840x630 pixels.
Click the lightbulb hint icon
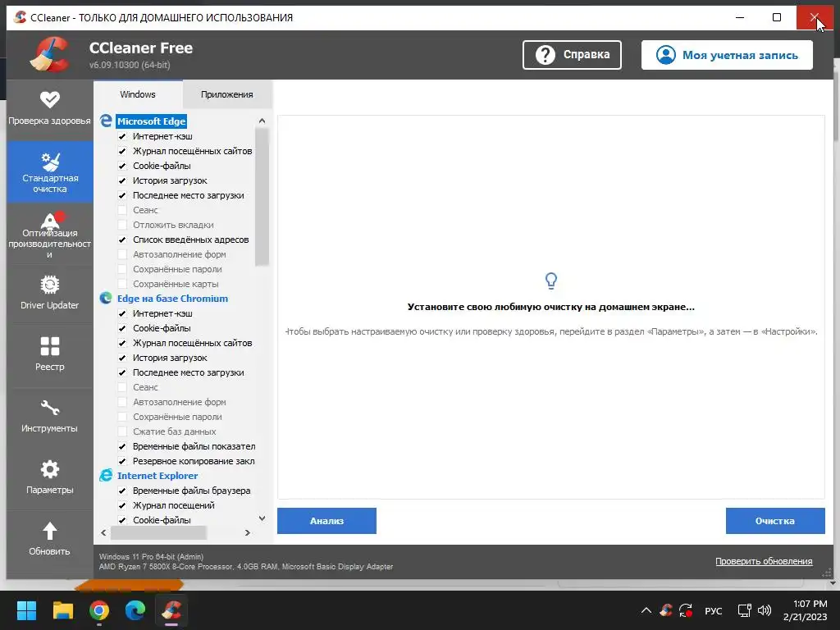(550, 281)
